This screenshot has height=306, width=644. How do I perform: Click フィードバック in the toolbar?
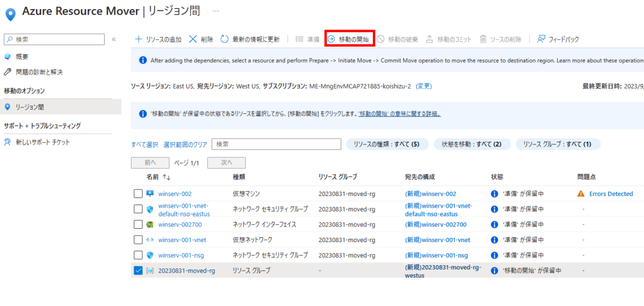point(558,39)
